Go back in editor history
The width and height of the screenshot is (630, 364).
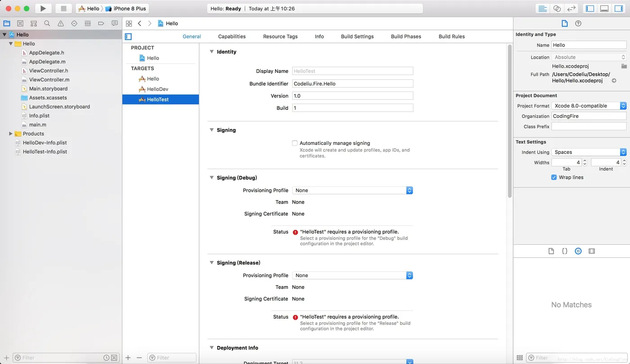[139, 23]
